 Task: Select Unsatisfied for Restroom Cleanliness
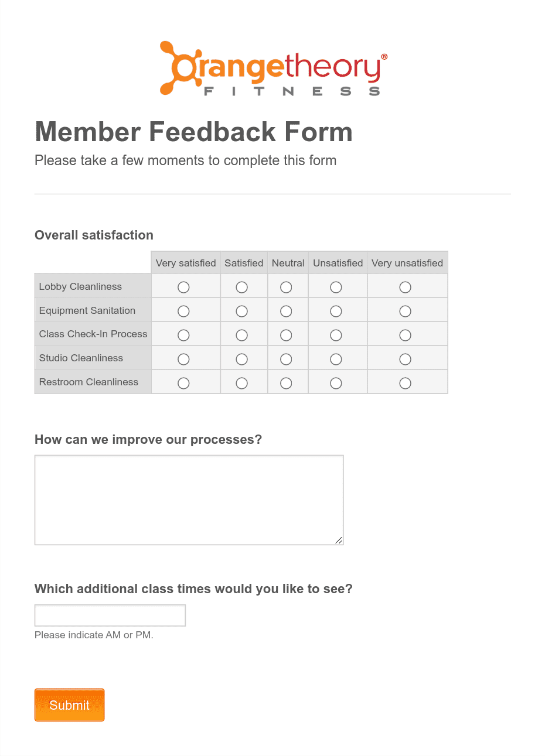(336, 382)
